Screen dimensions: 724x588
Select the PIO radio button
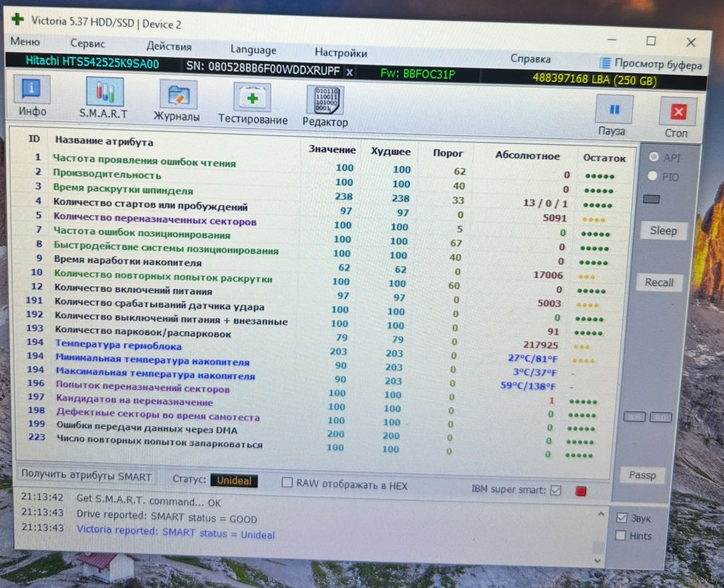point(652,175)
